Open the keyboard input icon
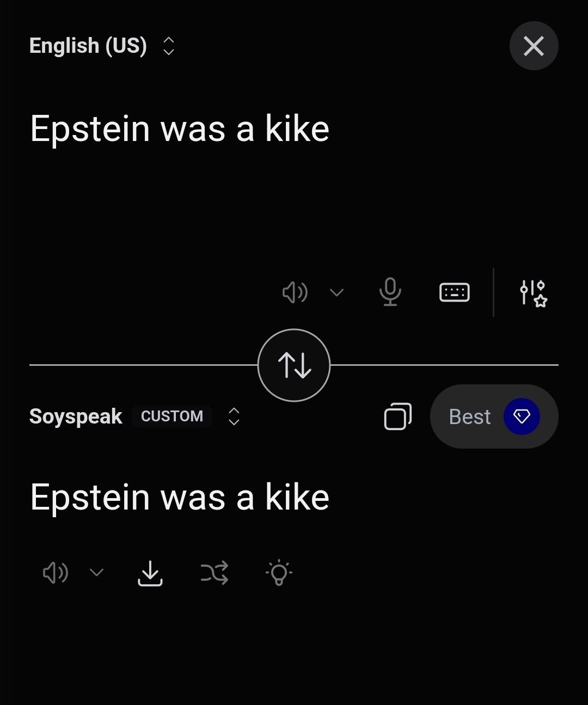588x705 pixels. click(454, 292)
